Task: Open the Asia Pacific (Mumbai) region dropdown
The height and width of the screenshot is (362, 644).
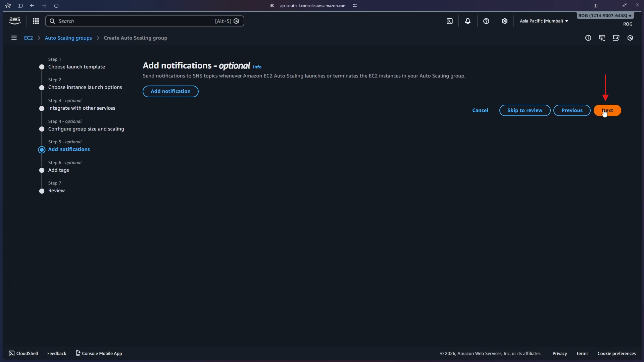Action: click(x=543, y=21)
